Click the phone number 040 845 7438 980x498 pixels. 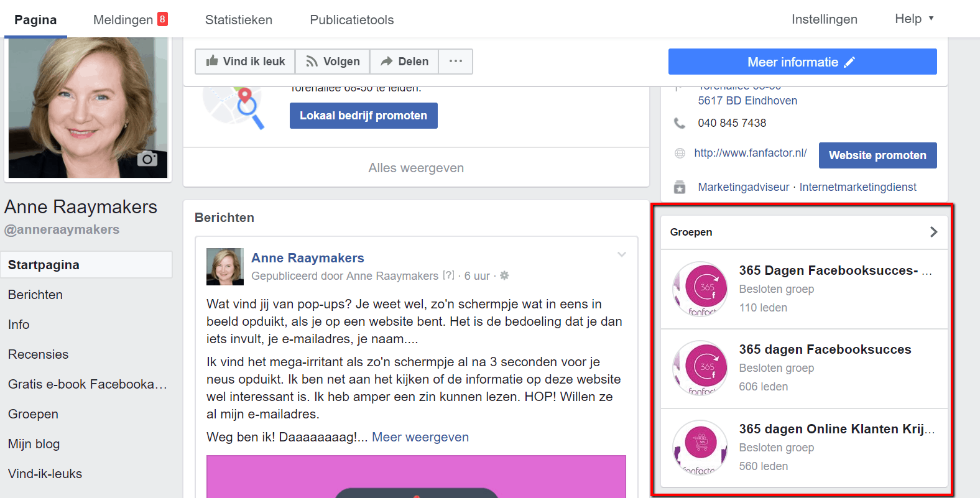pos(732,123)
